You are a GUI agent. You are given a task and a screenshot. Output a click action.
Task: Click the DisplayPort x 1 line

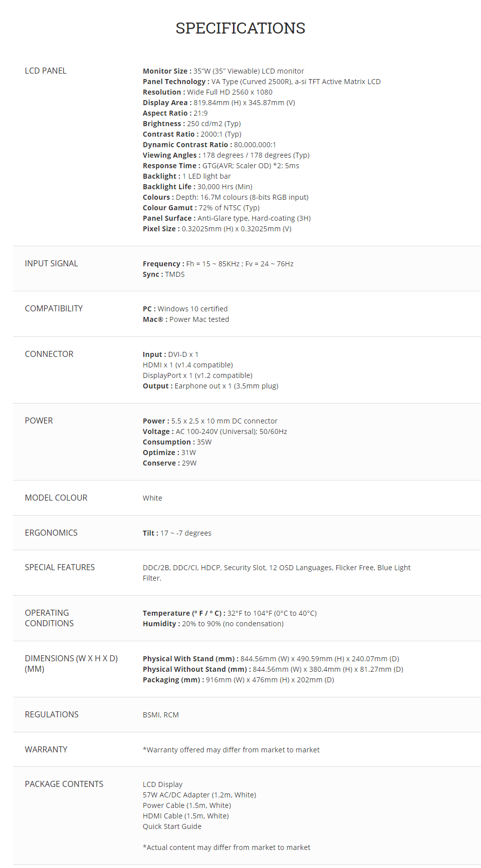click(197, 375)
